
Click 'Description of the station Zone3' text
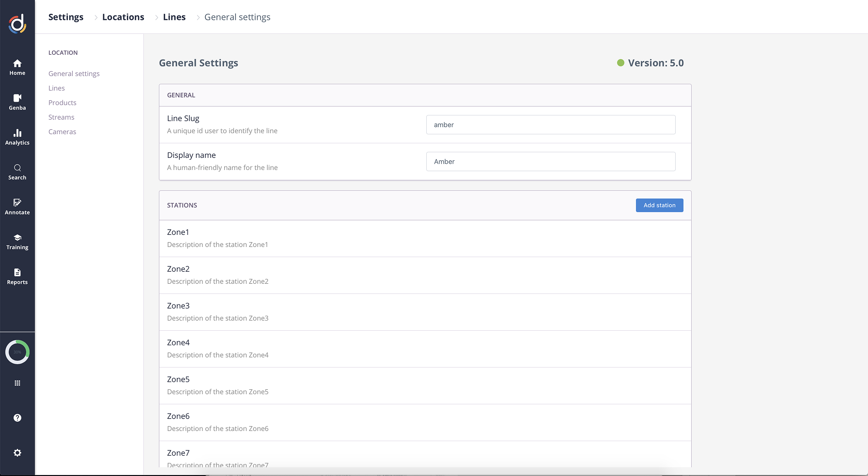point(217,318)
